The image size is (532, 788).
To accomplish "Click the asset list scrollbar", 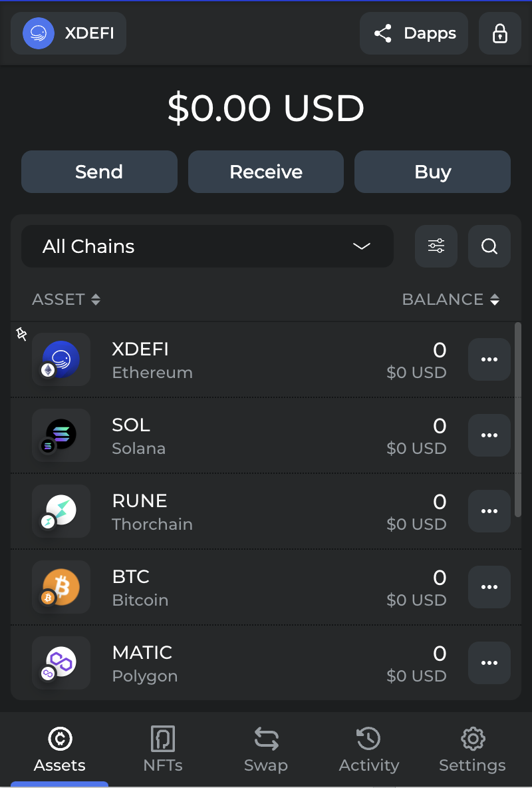I will click(518, 420).
